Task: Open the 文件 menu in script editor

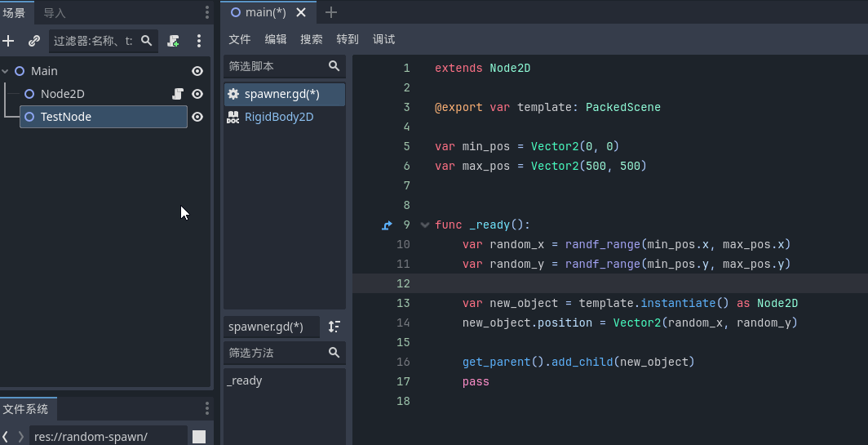Action: 239,39
